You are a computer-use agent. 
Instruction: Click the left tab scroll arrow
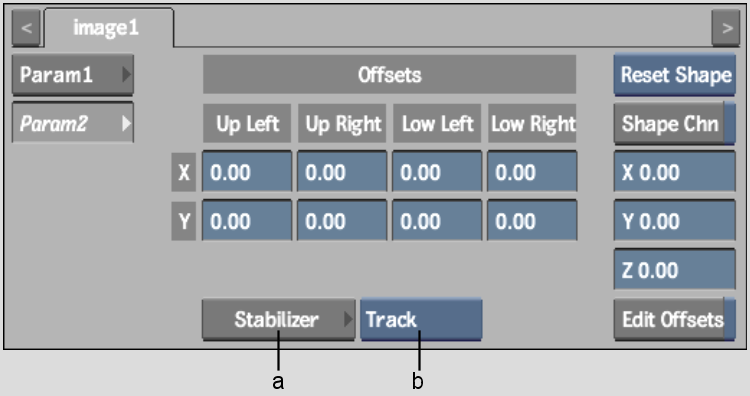coord(26,28)
